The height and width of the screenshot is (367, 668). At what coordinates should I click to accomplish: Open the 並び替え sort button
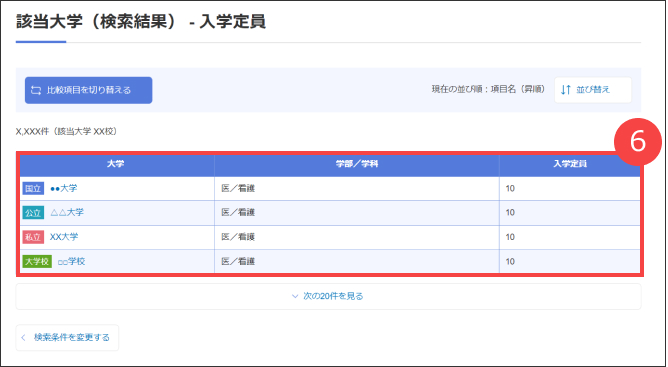(593, 90)
